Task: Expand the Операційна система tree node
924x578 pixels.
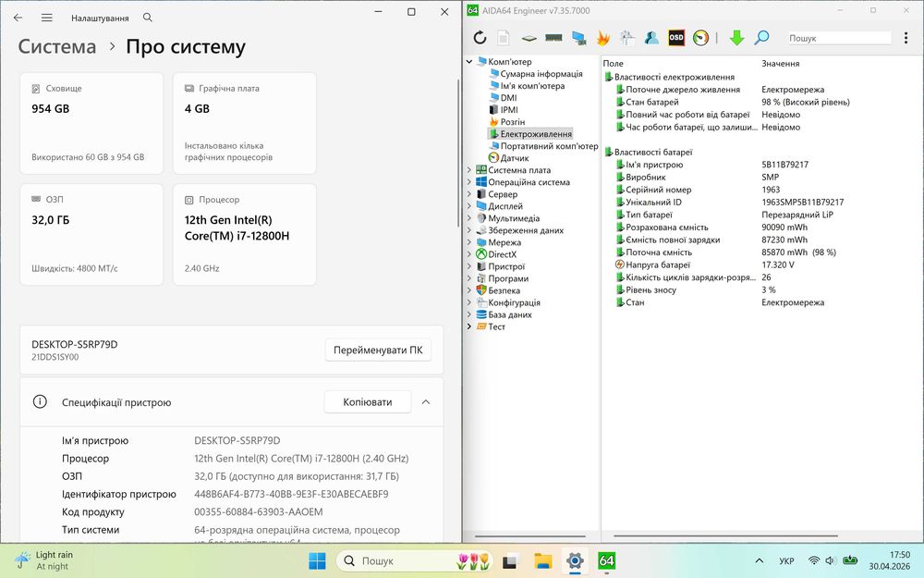Action: click(x=469, y=182)
